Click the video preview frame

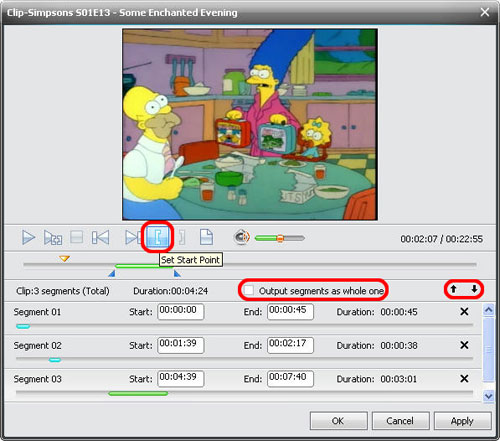(250, 124)
